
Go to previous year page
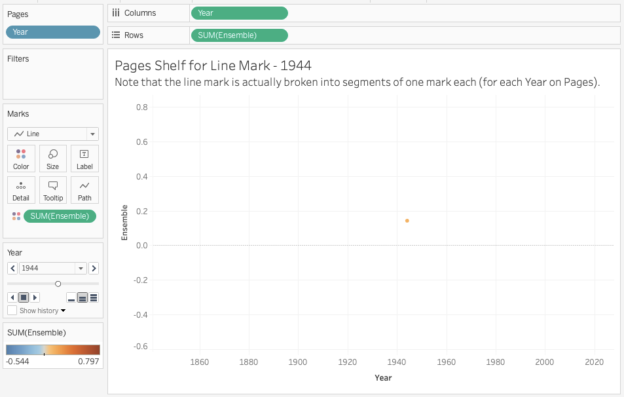pos(12,268)
